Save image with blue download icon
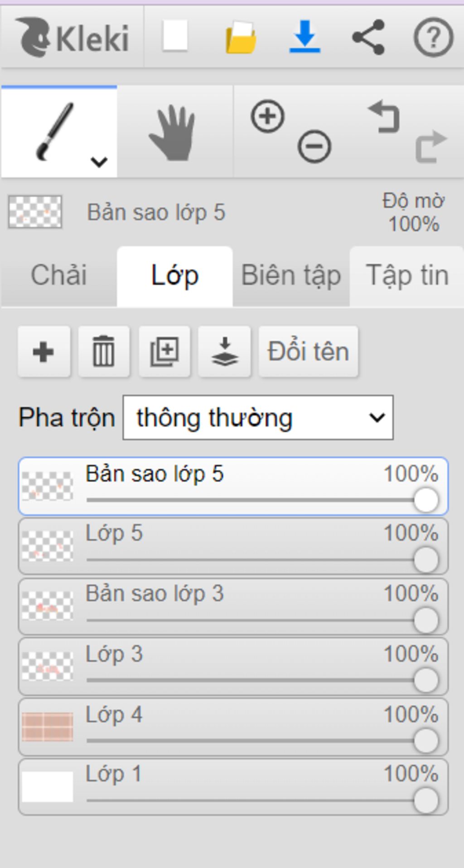Screen dimensions: 464x868 click(x=304, y=36)
